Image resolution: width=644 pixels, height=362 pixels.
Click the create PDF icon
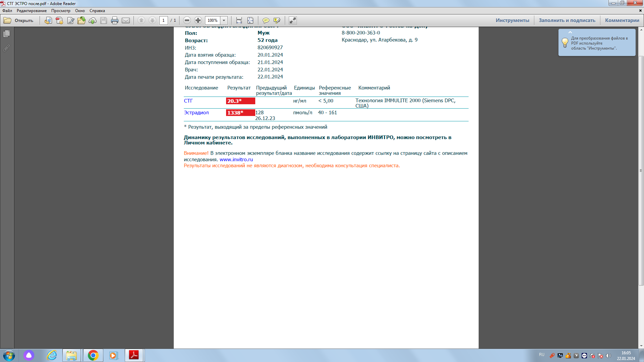tap(59, 20)
